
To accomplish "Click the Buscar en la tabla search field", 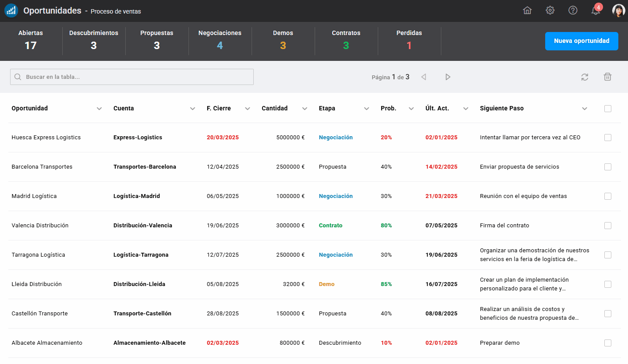I will (131, 77).
